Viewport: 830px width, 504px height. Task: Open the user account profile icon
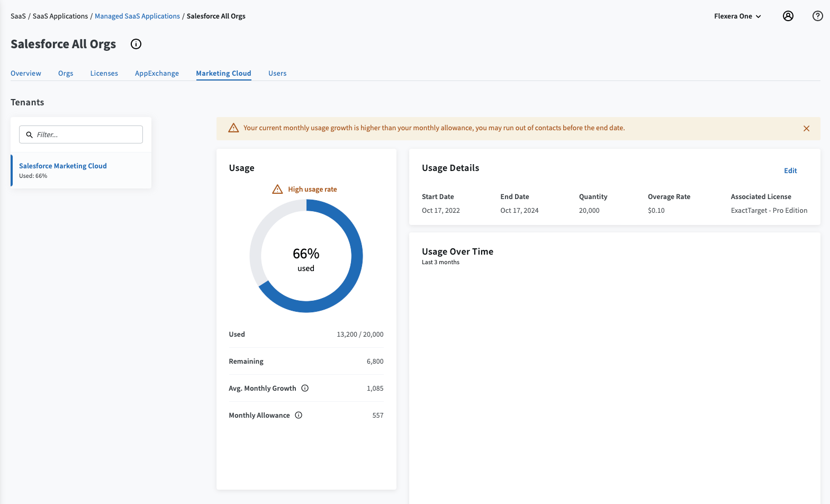788,16
